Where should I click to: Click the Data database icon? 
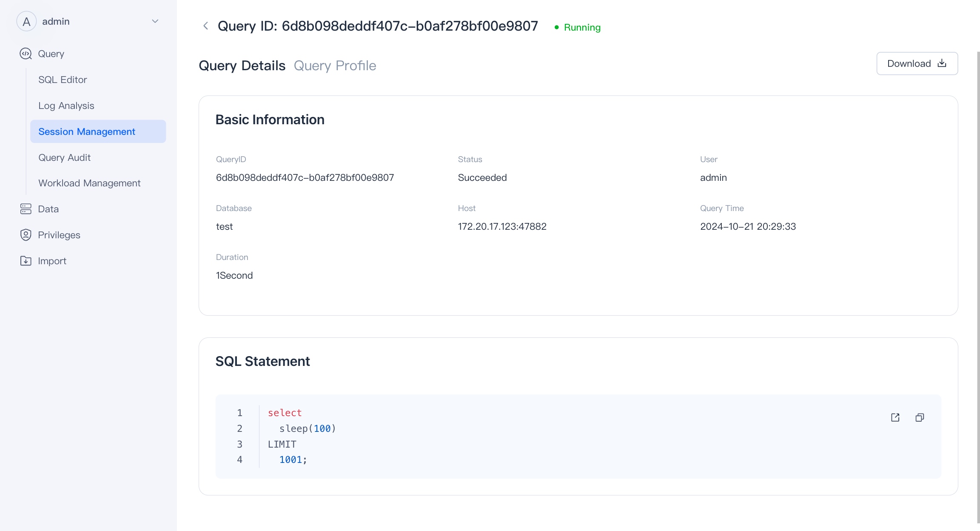26,209
